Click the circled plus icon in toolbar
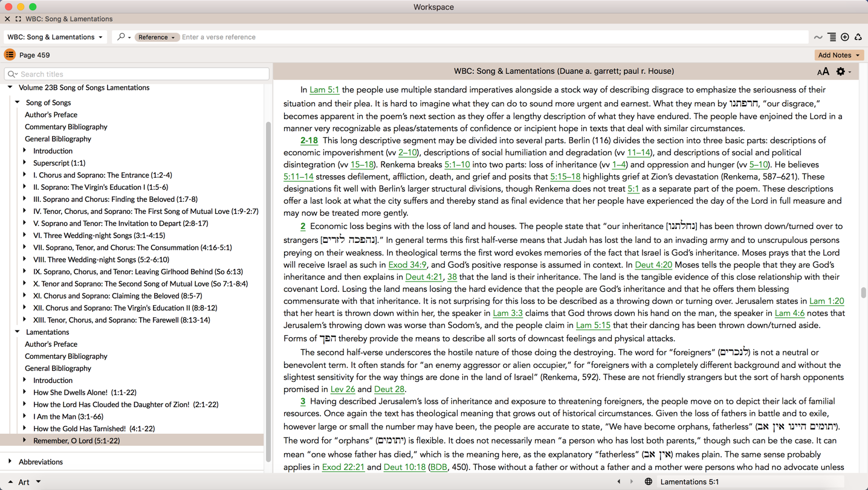868x490 pixels. point(845,37)
